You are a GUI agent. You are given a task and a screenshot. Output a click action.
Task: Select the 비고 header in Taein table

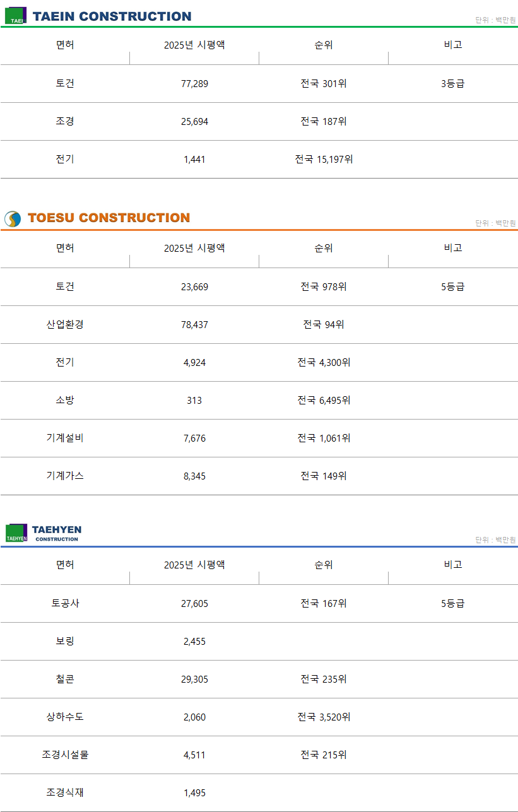[x=453, y=45]
